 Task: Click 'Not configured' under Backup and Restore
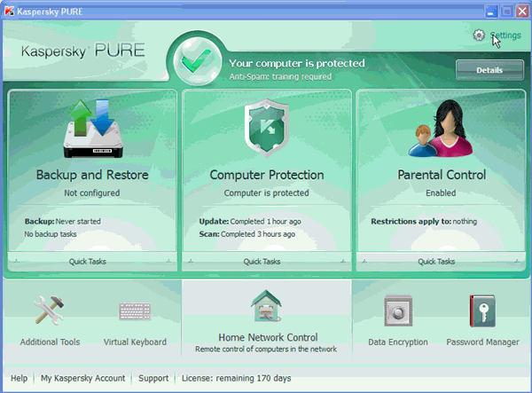coord(92,193)
